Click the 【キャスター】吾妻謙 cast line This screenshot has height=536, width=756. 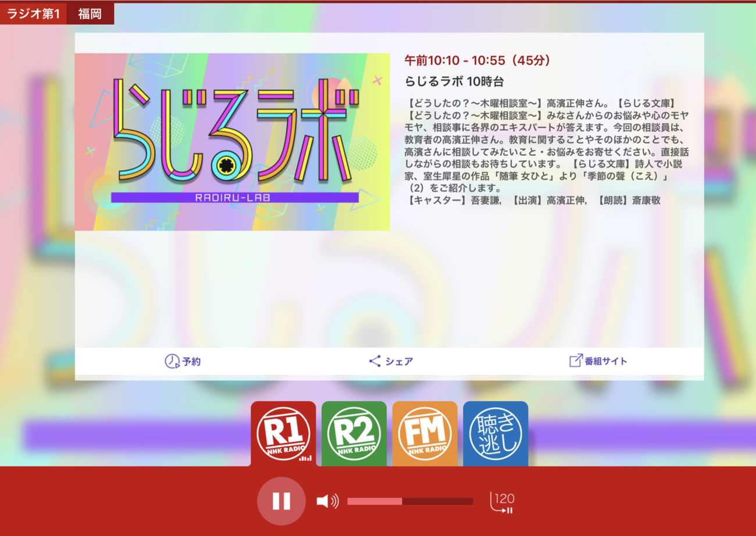click(533, 201)
